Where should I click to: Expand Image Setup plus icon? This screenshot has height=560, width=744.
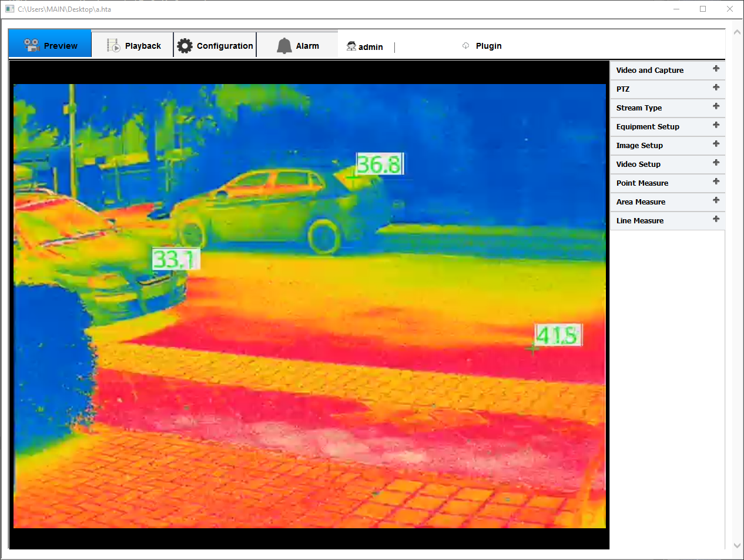(716, 144)
